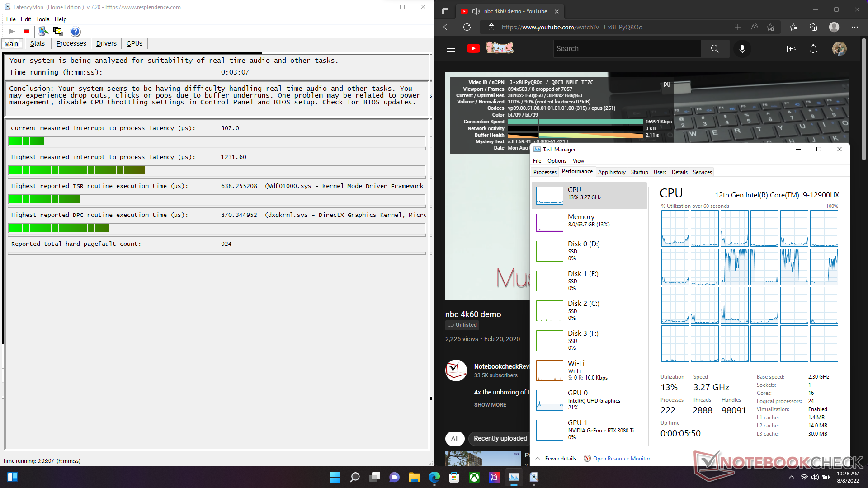Open YouTube notifications bell
This screenshot has height=488, width=868.
(813, 48)
